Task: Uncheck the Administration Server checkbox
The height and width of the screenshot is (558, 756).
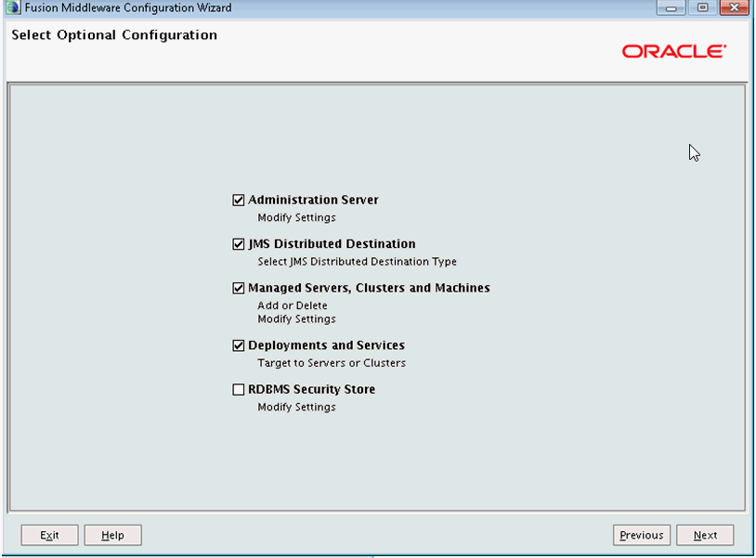Action: [x=238, y=200]
